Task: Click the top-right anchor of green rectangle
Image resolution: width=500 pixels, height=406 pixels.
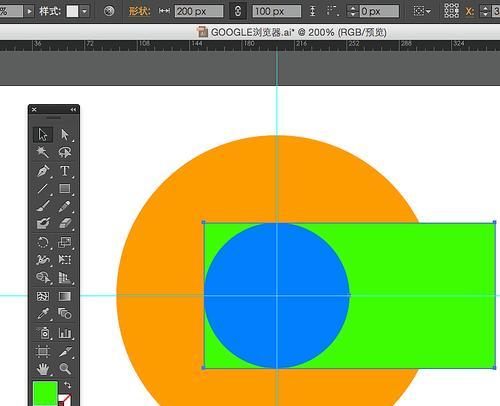Action: click(495, 222)
